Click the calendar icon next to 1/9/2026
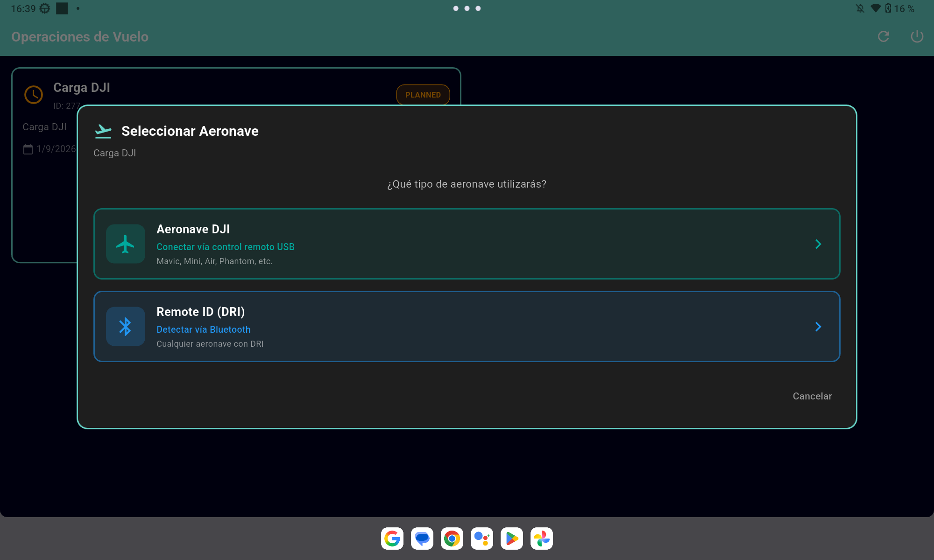 click(28, 149)
